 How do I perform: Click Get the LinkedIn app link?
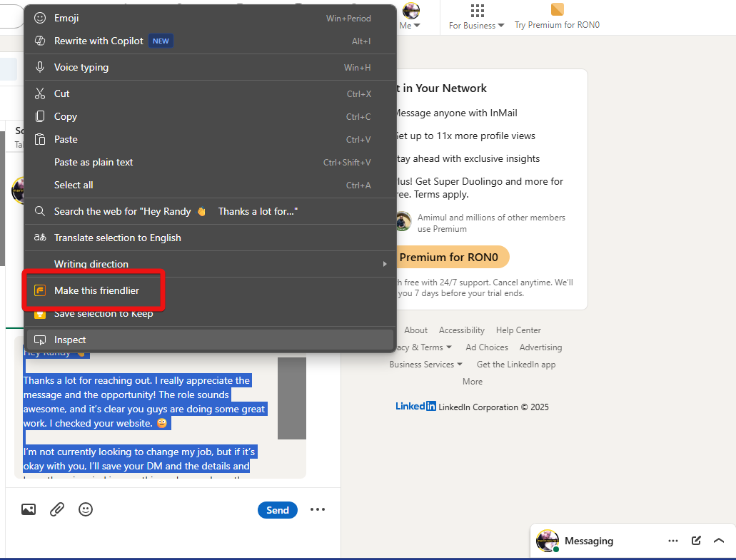click(516, 365)
